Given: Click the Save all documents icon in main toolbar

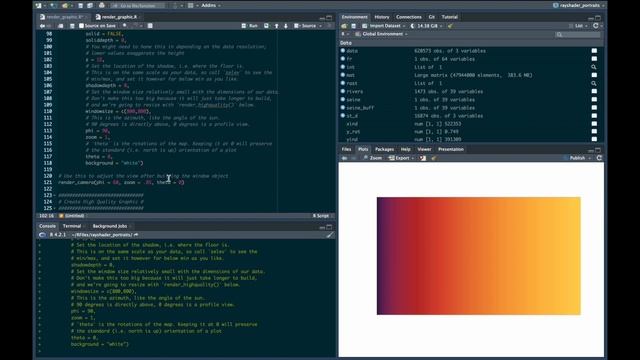Looking at the screenshot, I should (90, 6).
